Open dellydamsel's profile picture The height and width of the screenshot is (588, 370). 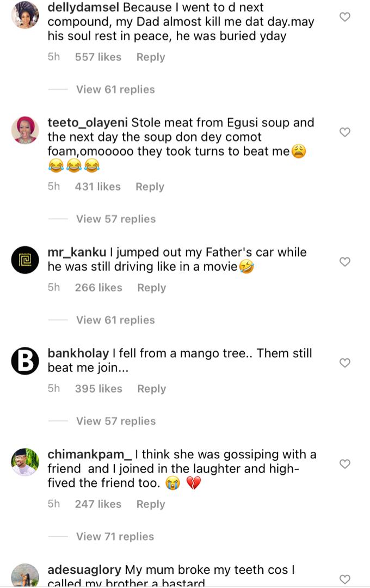coord(25,15)
